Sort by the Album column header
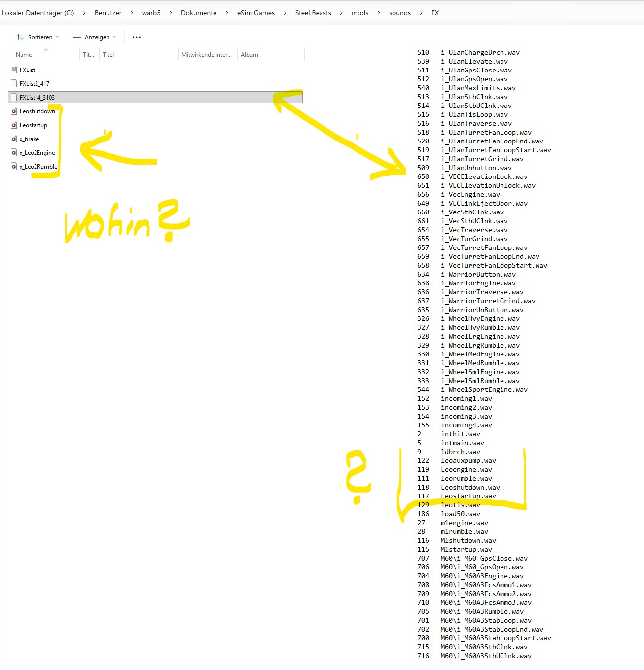 [250, 55]
